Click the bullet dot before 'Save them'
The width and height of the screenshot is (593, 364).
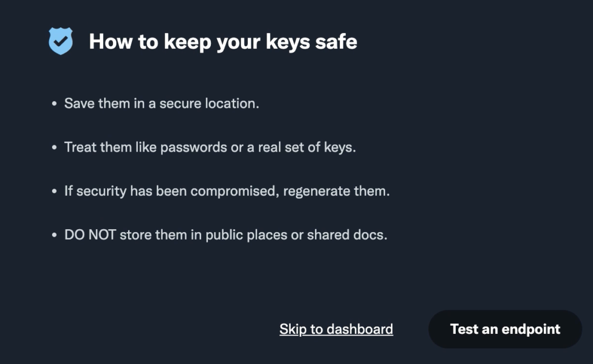coord(54,103)
